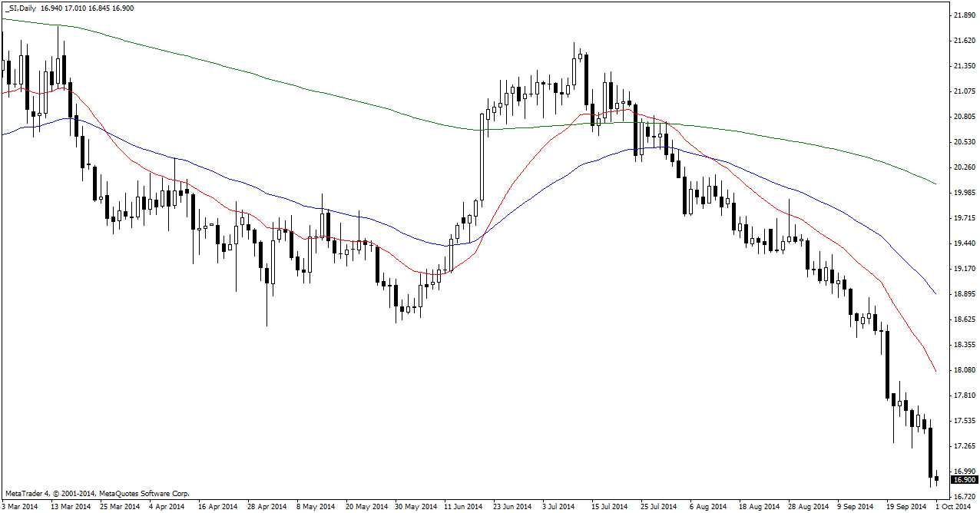This screenshot has width=980, height=513.
Task: Pick the 17.265 price level label
Action: coord(964,446)
